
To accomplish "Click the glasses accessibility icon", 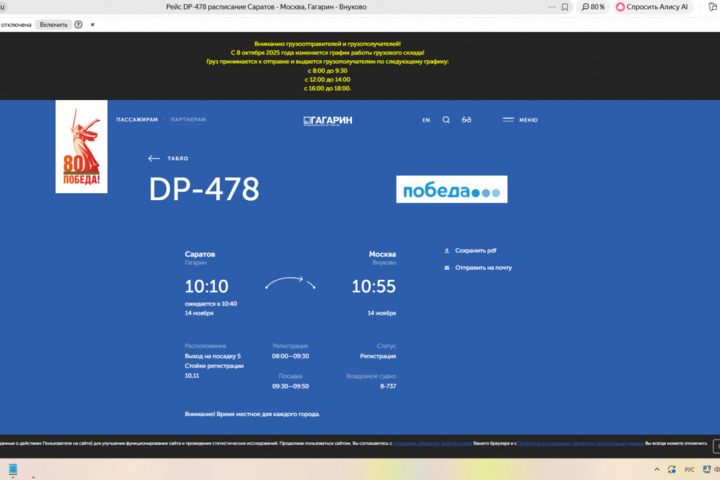I will [467, 120].
